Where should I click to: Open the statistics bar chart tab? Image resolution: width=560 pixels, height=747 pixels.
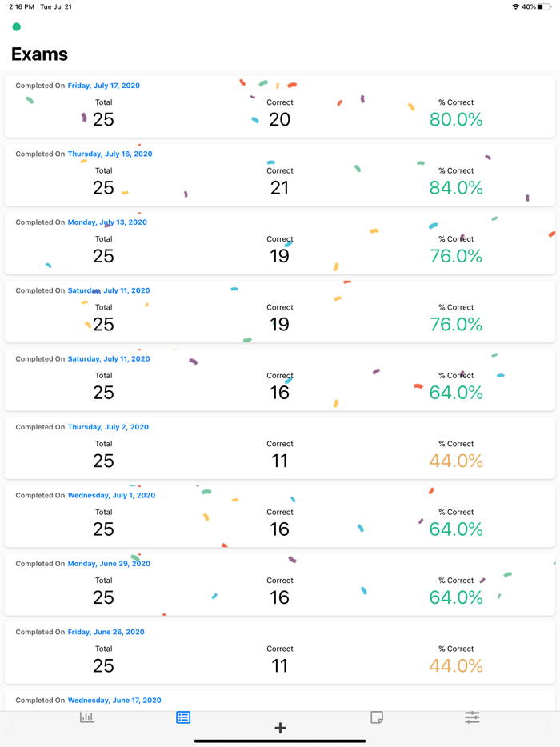87,717
